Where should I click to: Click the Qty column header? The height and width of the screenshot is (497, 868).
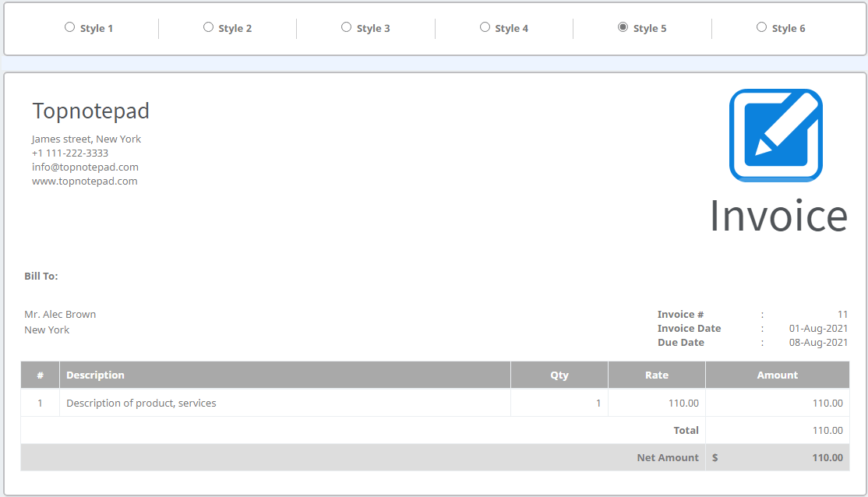pyautogui.click(x=559, y=375)
